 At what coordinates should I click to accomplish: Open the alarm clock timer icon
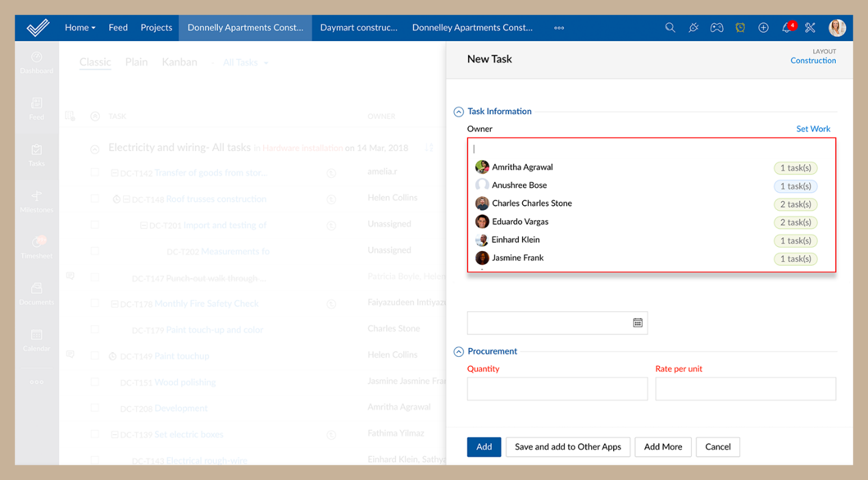tap(740, 28)
